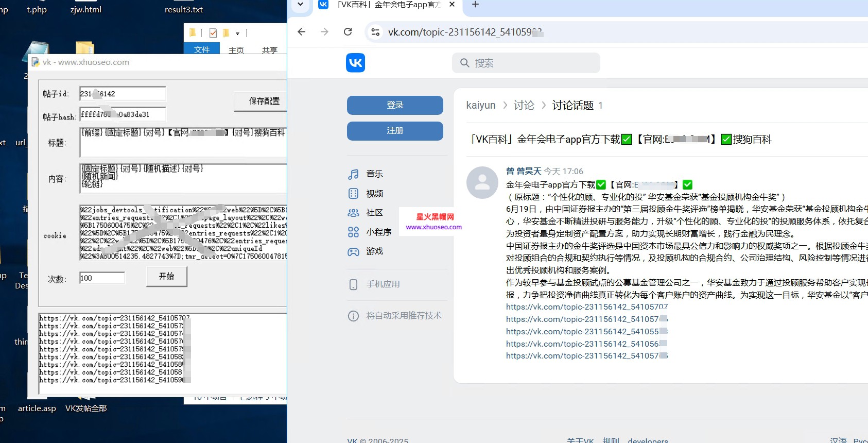Open the t.php desktop file
The width and height of the screenshot is (868, 443).
click(x=37, y=10)
